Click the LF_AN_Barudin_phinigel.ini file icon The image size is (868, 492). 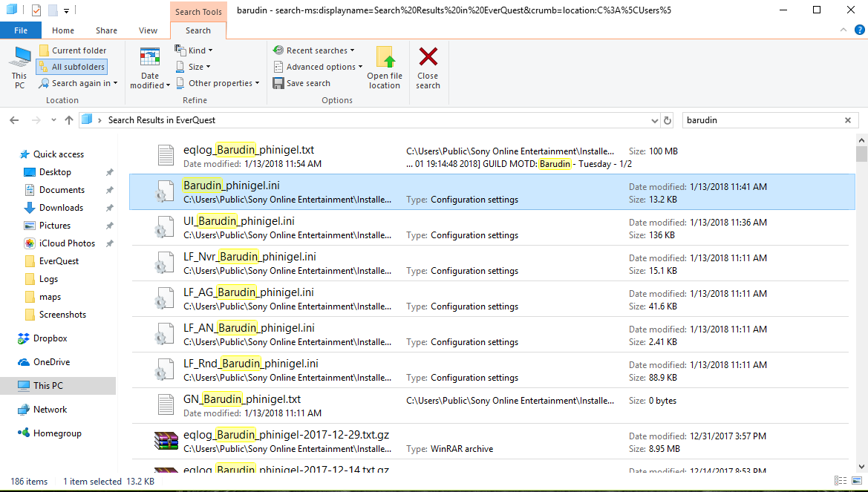pyautogui.click(x=163, y=334)
